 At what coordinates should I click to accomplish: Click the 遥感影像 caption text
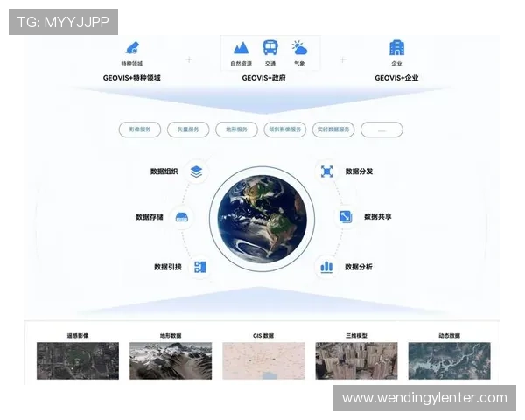78,336
